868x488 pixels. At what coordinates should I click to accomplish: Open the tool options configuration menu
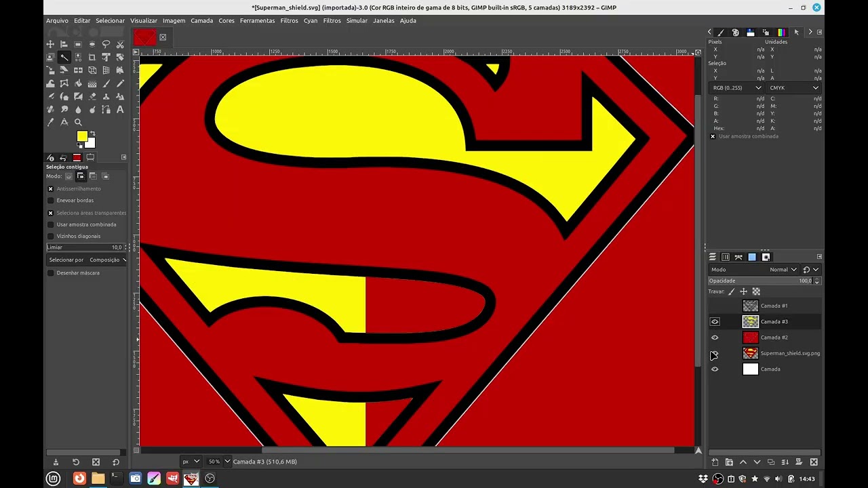tap(123, 157)
